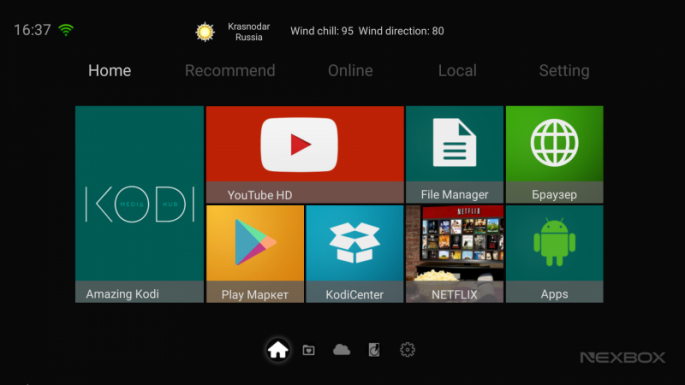Screen dimensions: 685x385
Task: Click the Krasnodar Russia location text
Action: pos(249,32)
